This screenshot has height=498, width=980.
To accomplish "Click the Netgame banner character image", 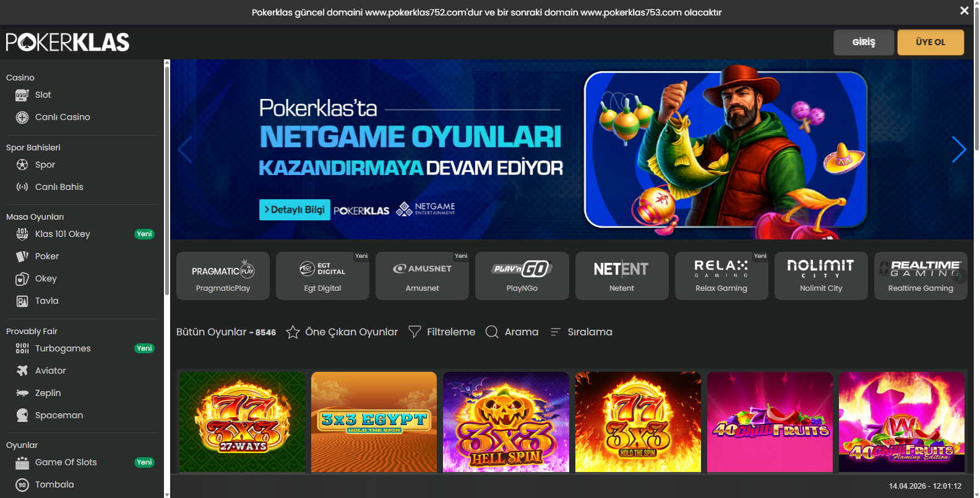I will pyautogui.click(x=725, y=150).
